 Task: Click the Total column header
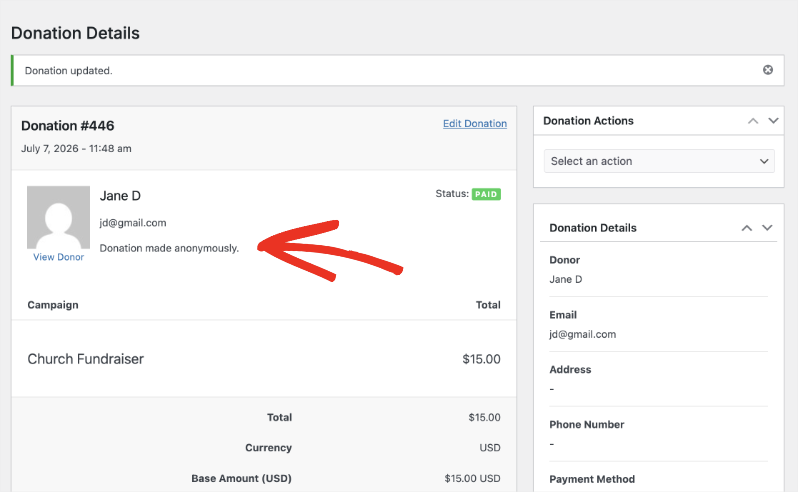coord(488,305)
